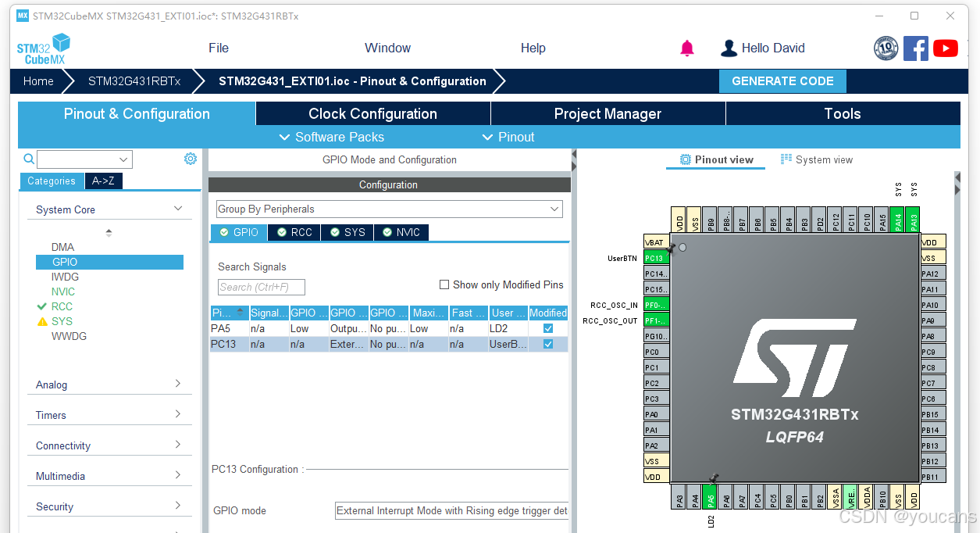Image resolution: width=980 pixels, height=533 pixels.
Task: Select IWDG in System Core list
Action: point(65,277)
